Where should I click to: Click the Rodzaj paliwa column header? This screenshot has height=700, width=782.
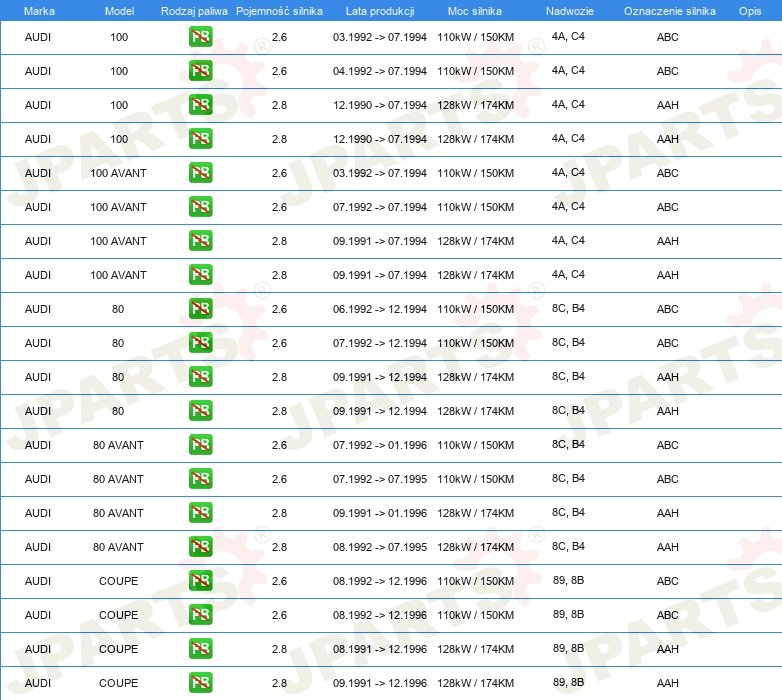click(x=194, y=11)
